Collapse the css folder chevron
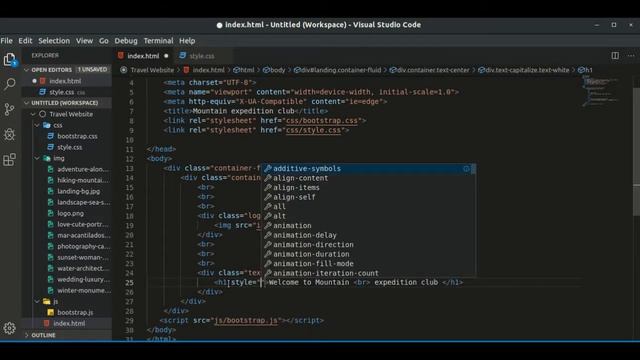Viewport: 640px width, 360px height. pos(37,125)
